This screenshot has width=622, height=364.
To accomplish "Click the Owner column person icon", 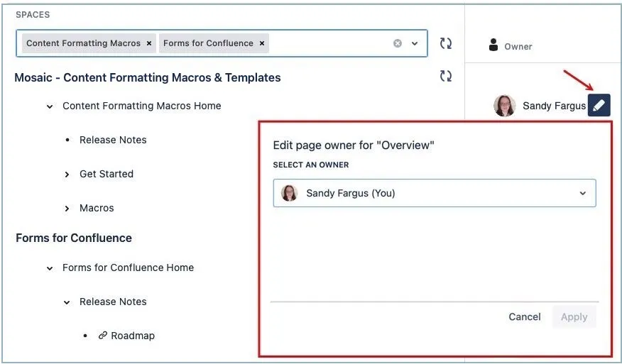I will (x=493, y=45).
